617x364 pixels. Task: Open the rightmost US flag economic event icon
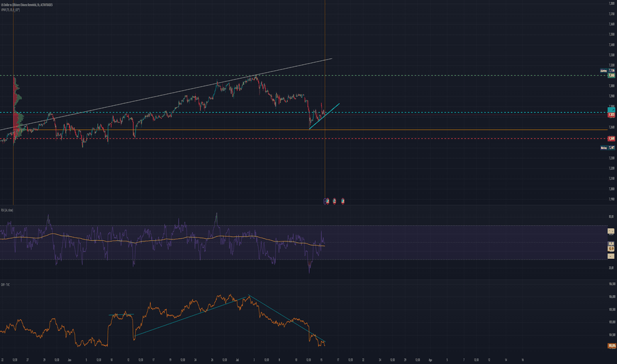[343, 201]
